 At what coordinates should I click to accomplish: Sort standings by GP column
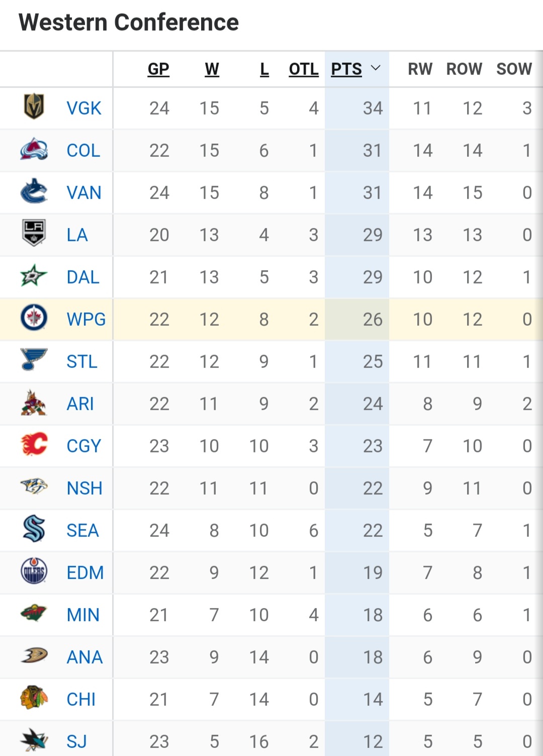[158, 69]
